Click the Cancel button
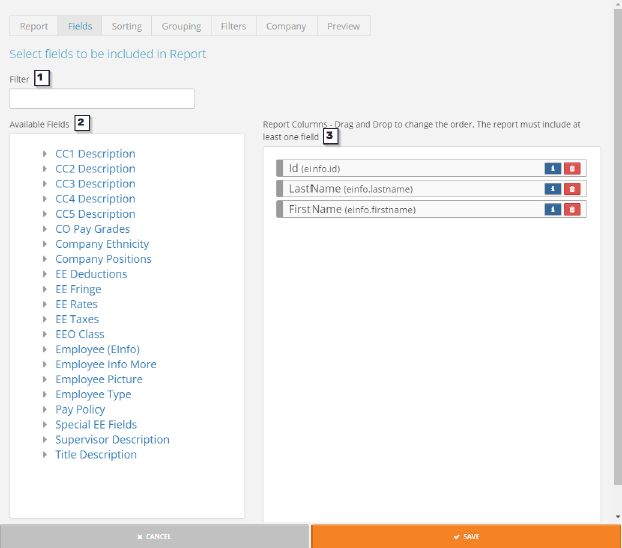Viewport: 622px width, 548px height. [154, 537]
